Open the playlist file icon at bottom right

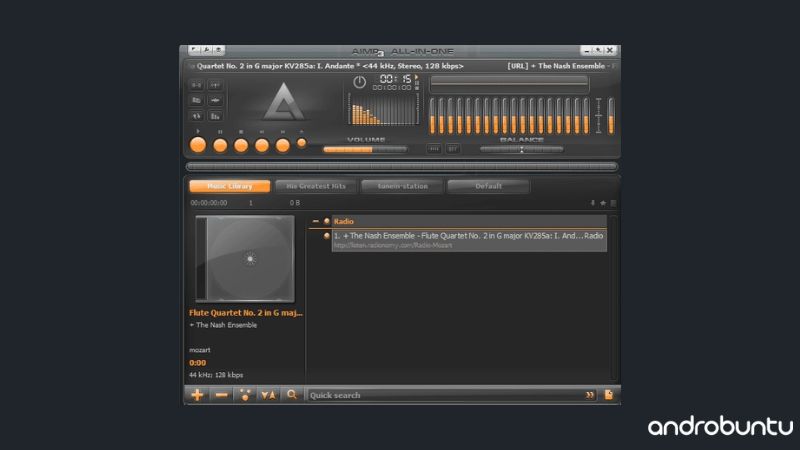pos(609,394)
